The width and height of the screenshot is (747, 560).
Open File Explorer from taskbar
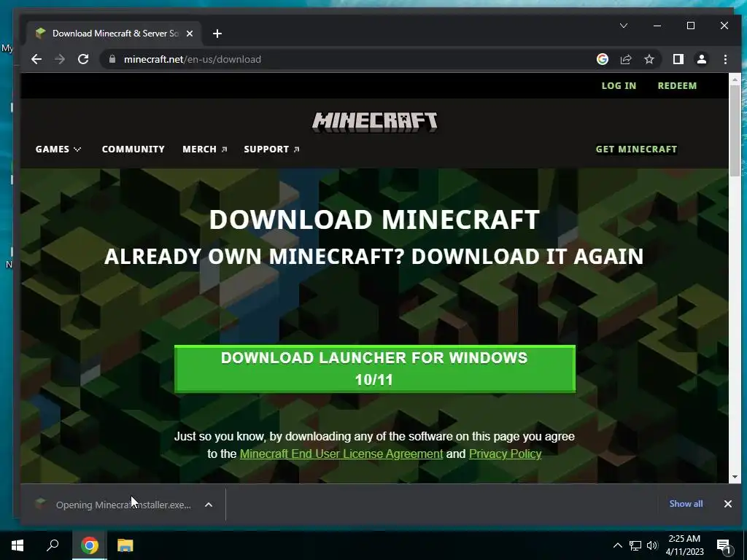125,545
